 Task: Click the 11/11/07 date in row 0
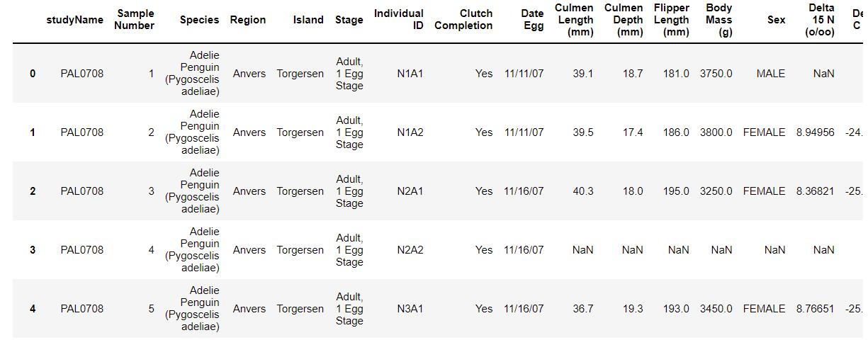[x=524, y=74]
